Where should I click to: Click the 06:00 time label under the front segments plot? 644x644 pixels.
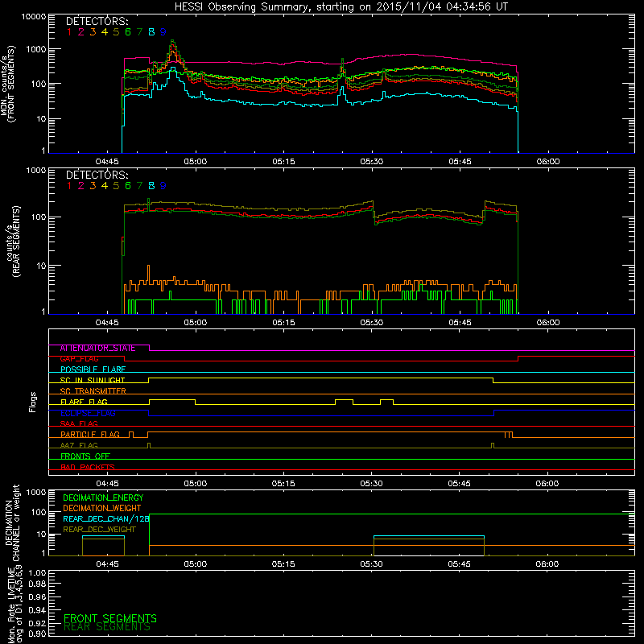pyautogui.click(x=548, y=162)
